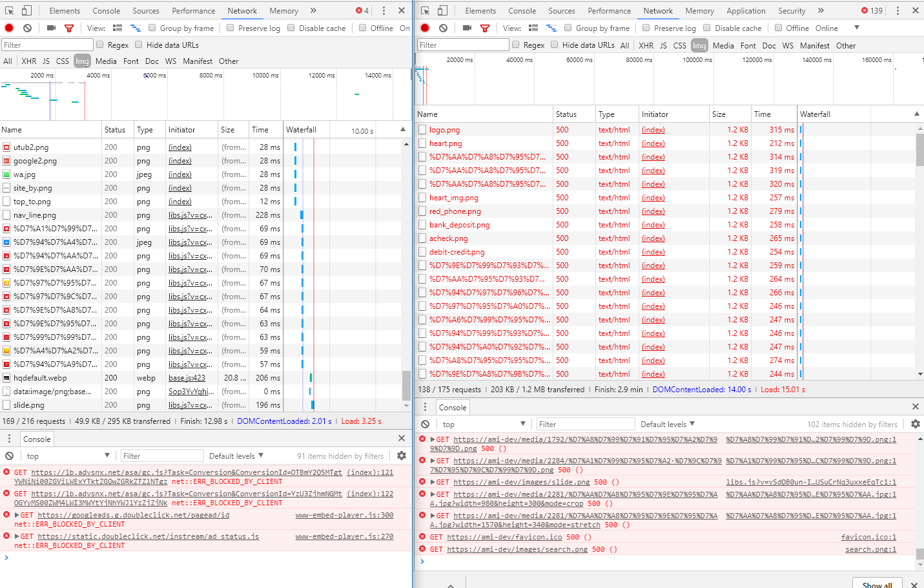Open Default levels dropdown in left console
The height and width of the screenshot is (588, 924).
[236, 456]
